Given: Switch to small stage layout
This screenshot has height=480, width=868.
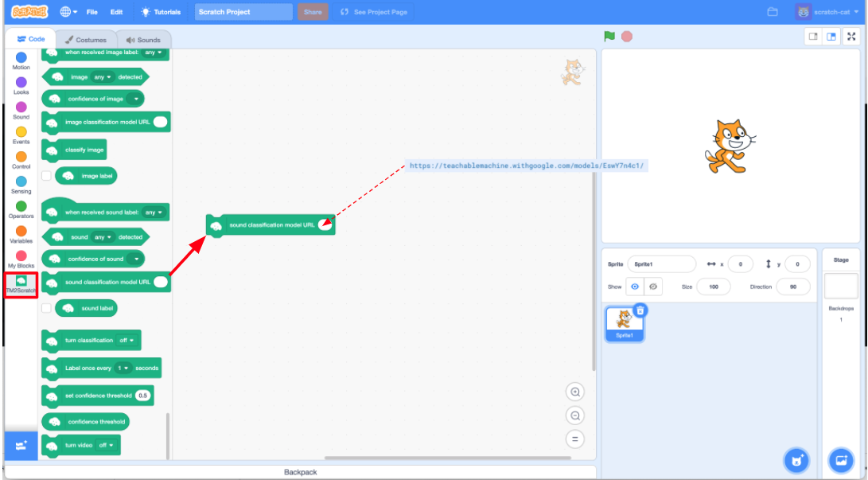Looking at the screenshot, I should click(x=813, y=37).
